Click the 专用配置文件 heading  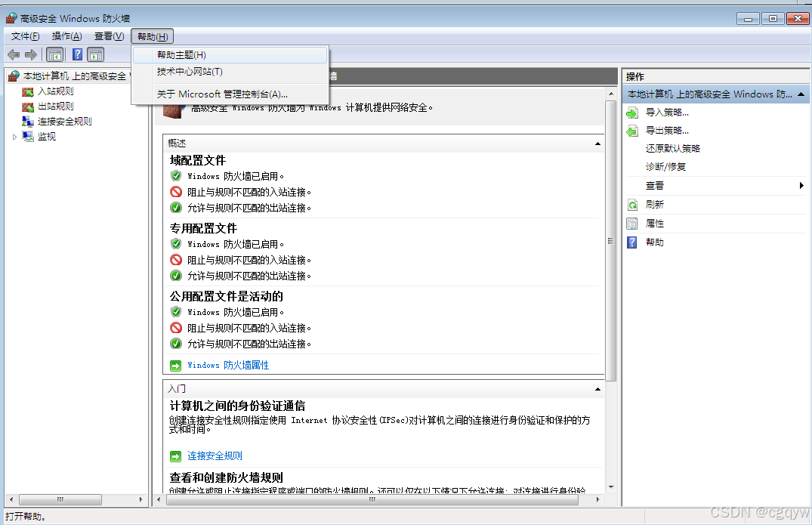point(203,228)
